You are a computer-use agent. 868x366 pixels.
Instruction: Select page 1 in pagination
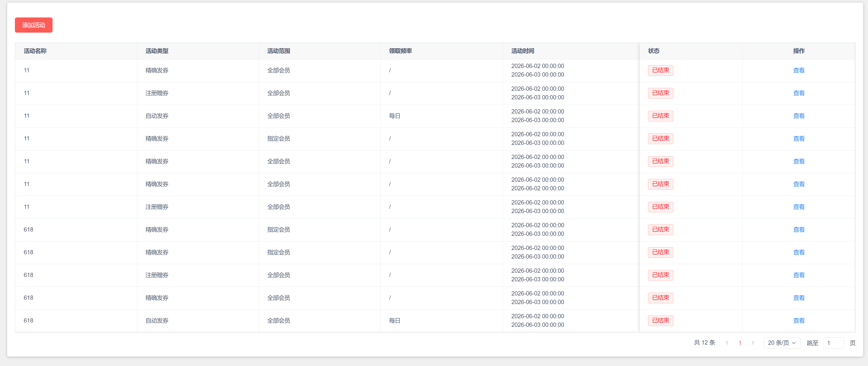740,343
